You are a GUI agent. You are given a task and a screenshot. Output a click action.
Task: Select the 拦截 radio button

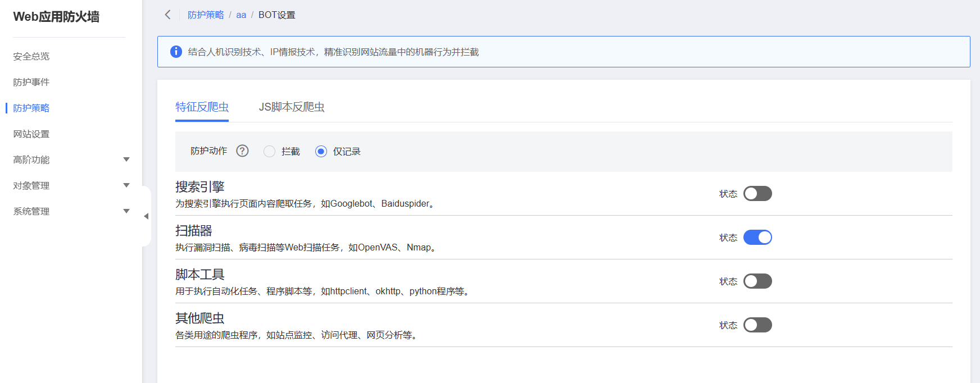pyautogui.click(x=270, y=152)
